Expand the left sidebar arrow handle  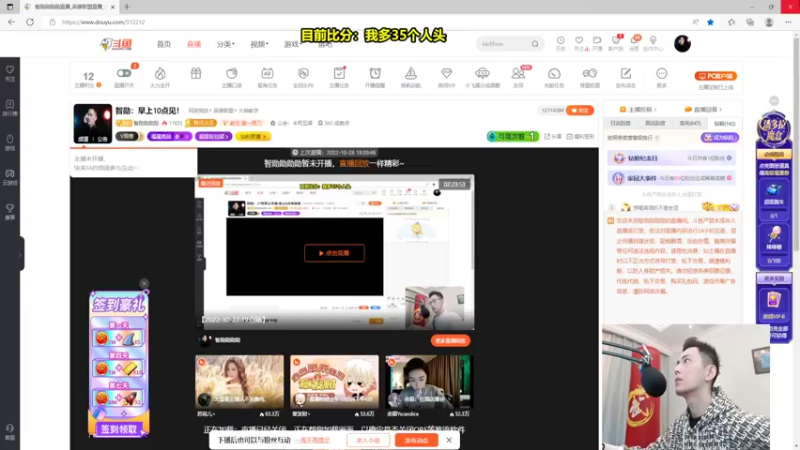[20, 254]
